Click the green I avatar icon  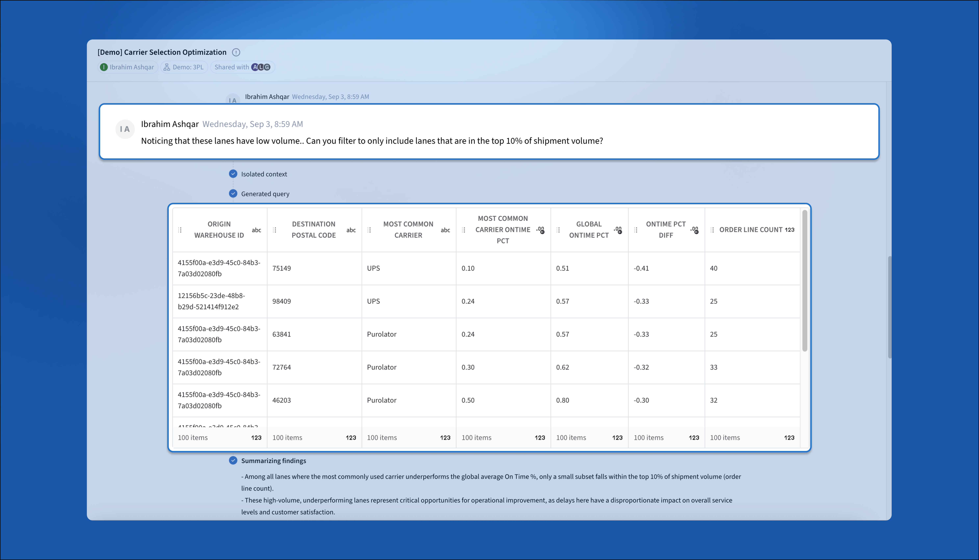pyautogui.click(x=103, y=67)
